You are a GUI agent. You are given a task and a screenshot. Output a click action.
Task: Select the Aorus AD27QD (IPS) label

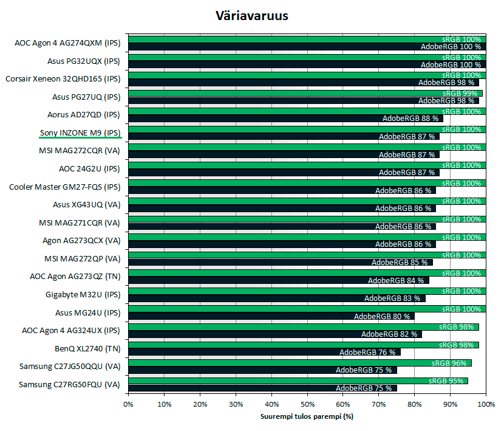(x=84, y=115)
